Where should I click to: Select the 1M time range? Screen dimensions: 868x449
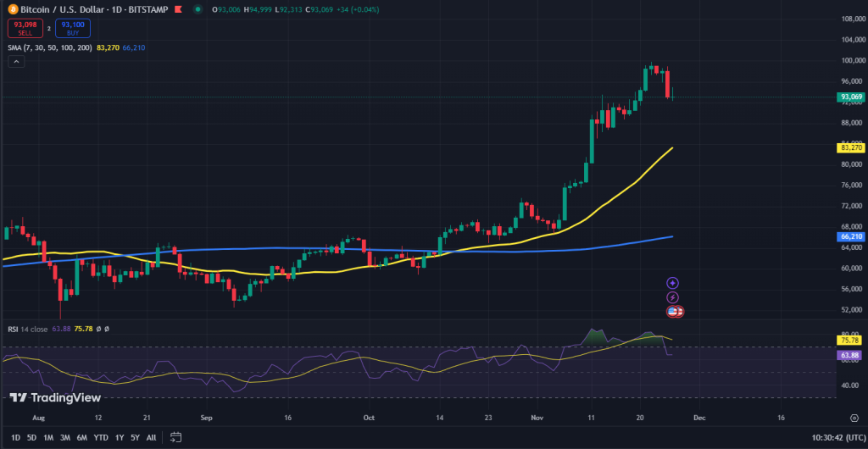(48, 437)
